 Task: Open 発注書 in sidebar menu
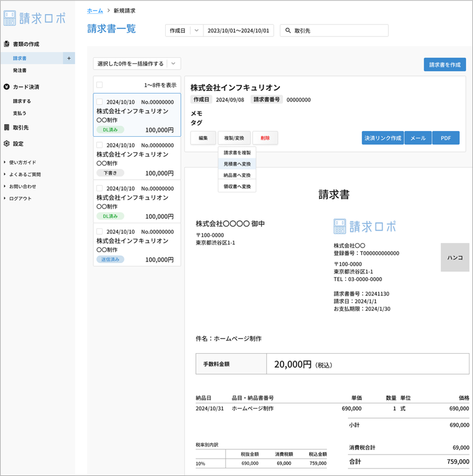[20, 70]
